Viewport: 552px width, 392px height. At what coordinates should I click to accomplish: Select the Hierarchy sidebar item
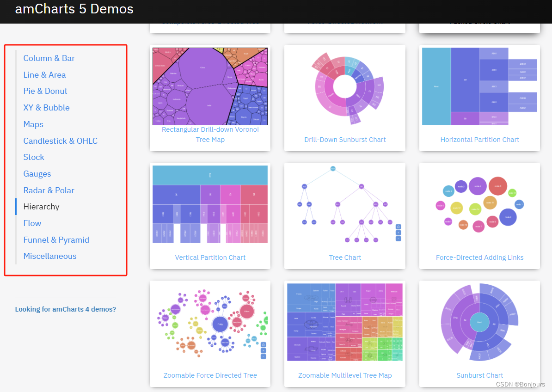tap(41, 207)
